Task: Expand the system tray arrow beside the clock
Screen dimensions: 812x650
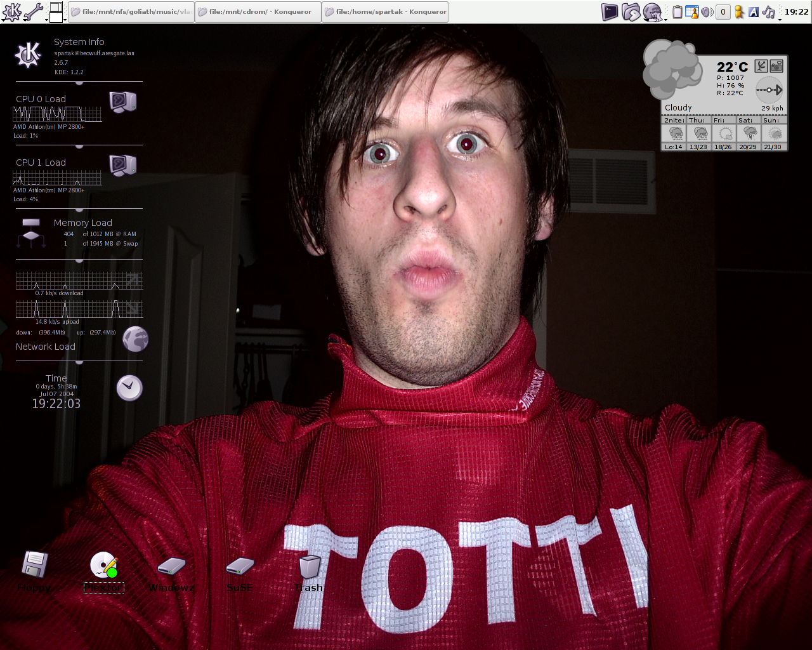Action: [780, 20]
